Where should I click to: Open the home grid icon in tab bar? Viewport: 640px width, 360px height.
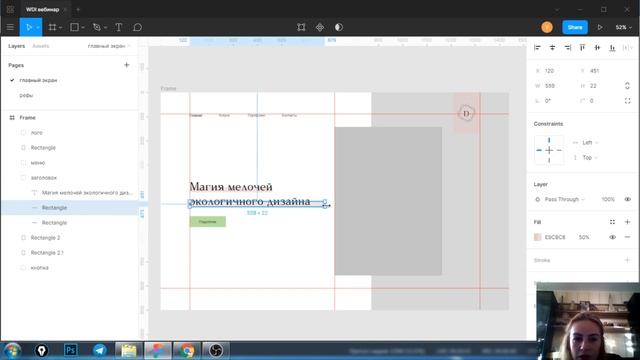[x=10, y=9]
